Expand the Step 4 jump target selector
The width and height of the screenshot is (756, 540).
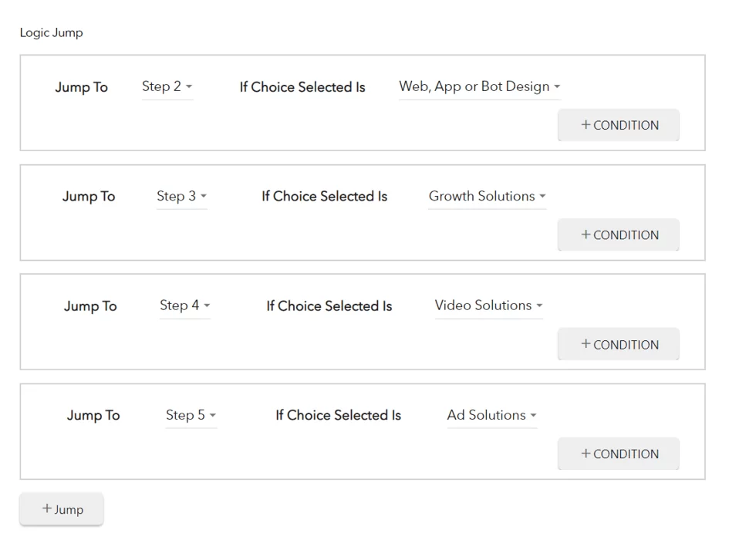pos(184,305)
